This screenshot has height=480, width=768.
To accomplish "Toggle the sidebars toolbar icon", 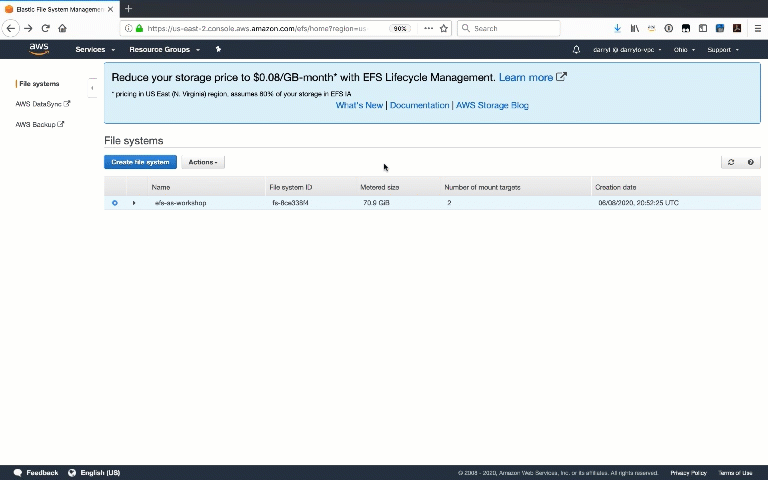I will click(x=703, y=28).
